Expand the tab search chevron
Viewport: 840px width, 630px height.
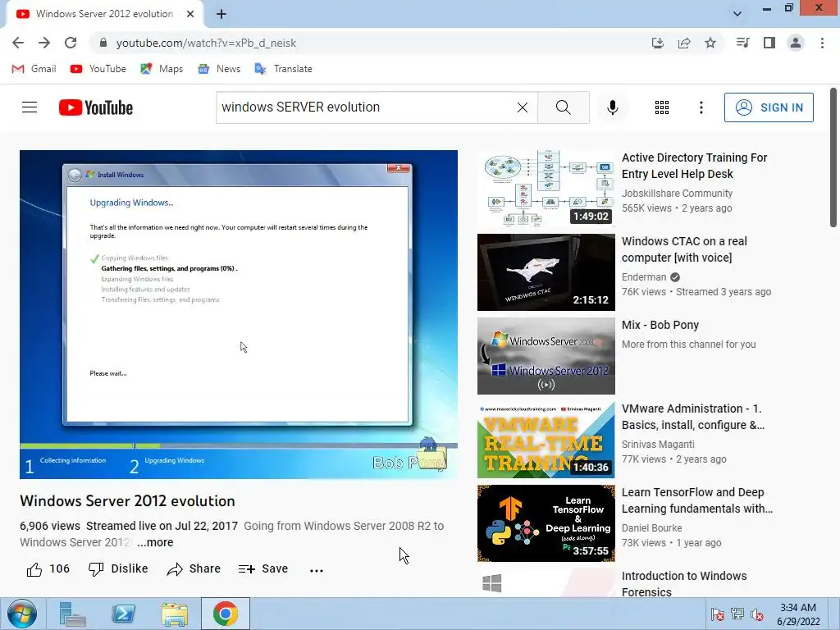point(737,14)
